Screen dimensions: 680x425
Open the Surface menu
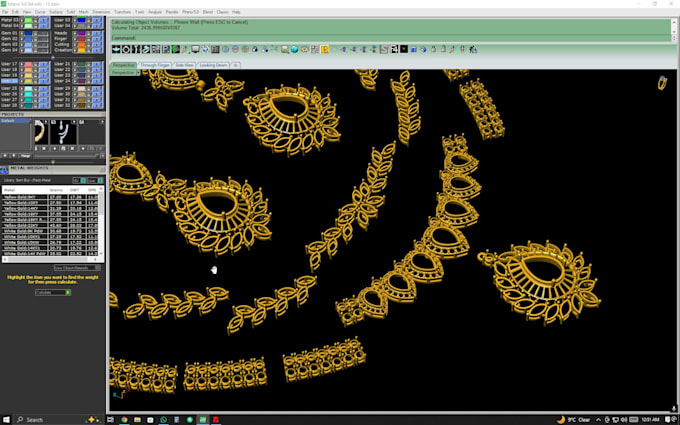pyautogui.click(x=56, y=12)
